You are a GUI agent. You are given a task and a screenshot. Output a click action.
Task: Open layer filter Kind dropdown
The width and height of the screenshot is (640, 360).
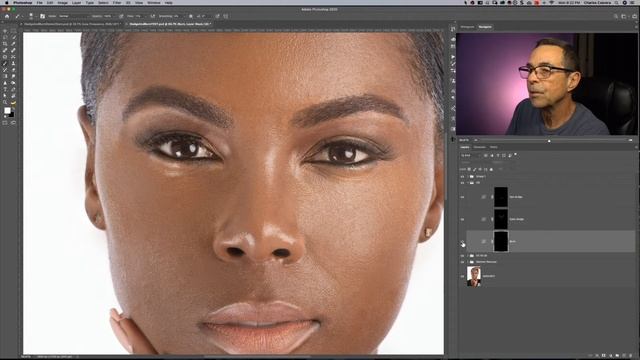tap(471, 156)
